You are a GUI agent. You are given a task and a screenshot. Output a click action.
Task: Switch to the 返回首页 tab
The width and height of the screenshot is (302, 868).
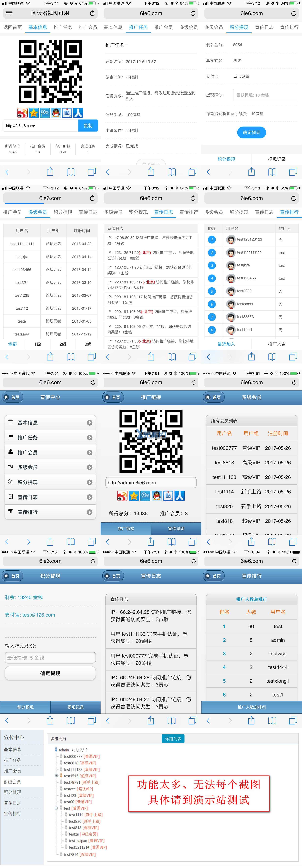(x=12, y=27)
